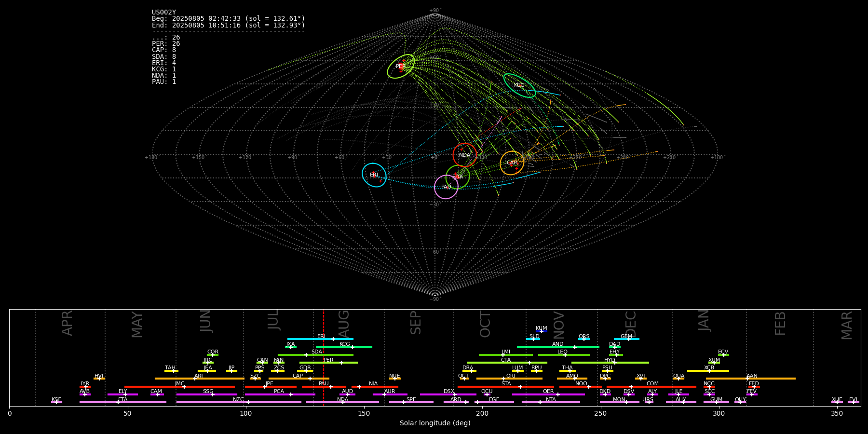The image size is (868, 434).
Task: Click the cyan ERI radiant circle on map
Action: click(374, 175)
